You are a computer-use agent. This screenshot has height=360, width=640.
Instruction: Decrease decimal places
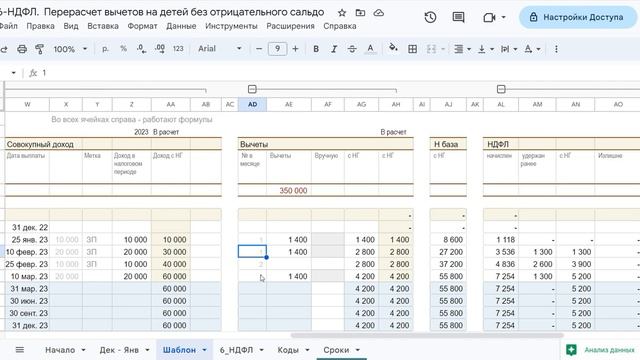tap(141, 49)
